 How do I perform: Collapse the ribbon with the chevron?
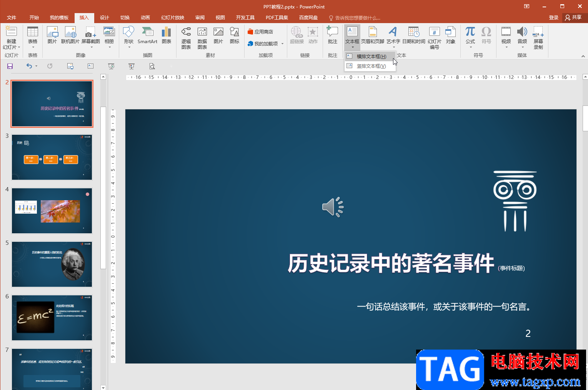point(583,56)
